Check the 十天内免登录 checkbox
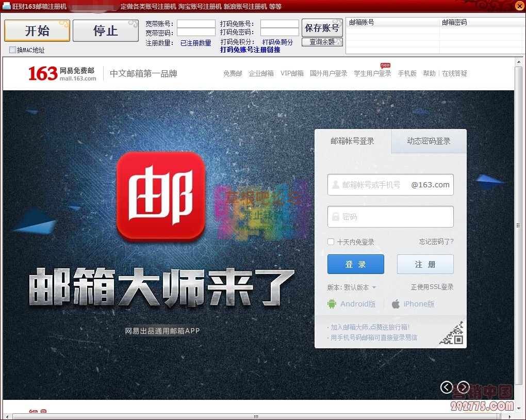Viewport: 526px width, 420px height. 331,242
